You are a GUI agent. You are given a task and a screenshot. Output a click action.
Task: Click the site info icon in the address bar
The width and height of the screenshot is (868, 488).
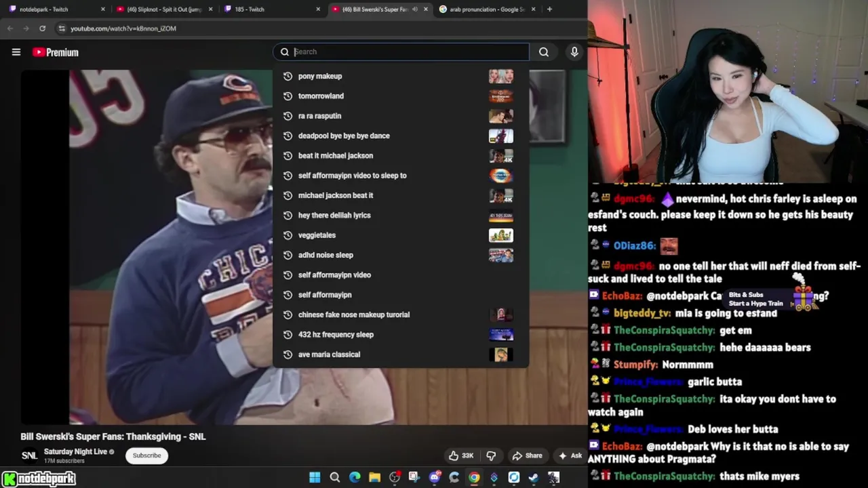pyautogui.click(x=61, y=28)
